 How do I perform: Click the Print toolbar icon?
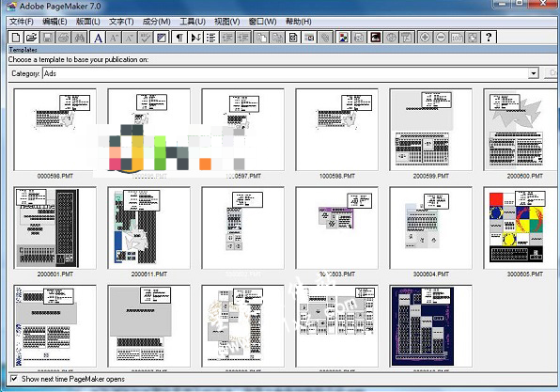pos(64,38)
